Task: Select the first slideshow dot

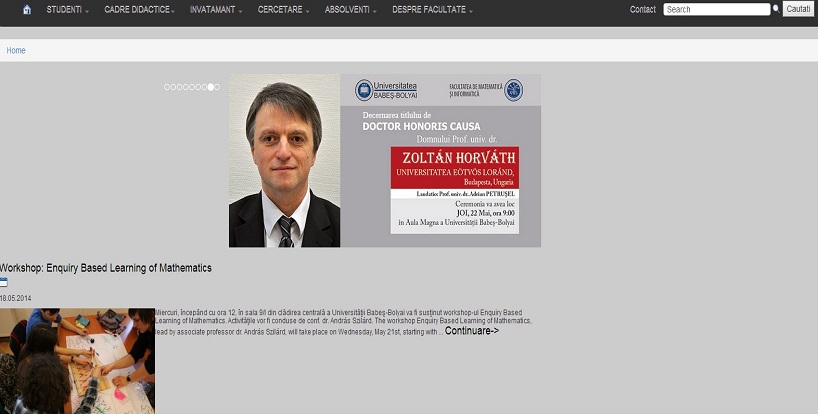Action: coord(167,87)
